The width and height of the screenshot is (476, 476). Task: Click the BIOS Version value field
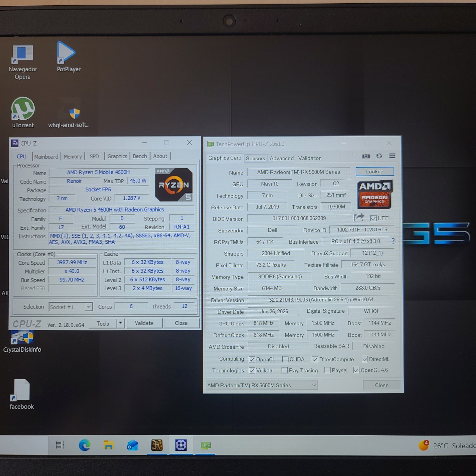pos(299,218)
